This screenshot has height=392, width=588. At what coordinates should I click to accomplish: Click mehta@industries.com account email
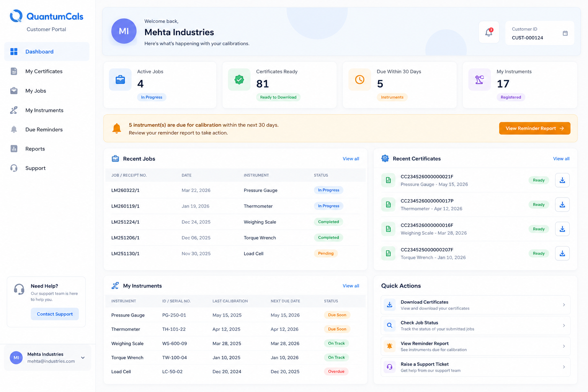tap(51, 361)
